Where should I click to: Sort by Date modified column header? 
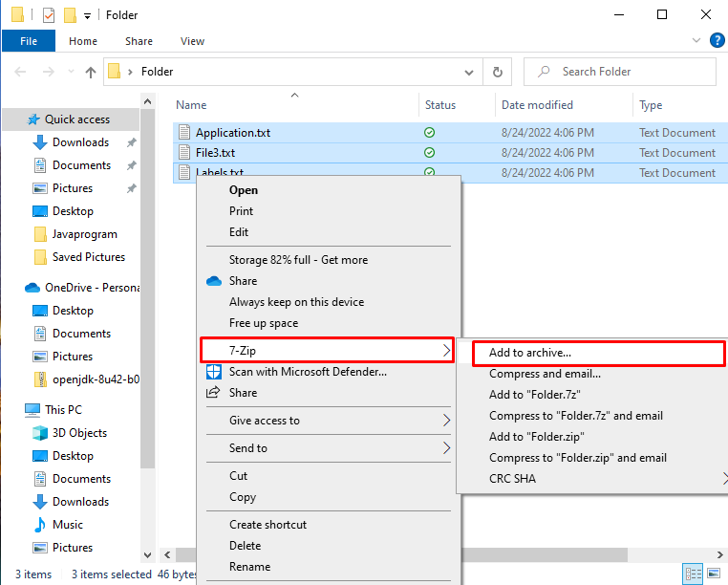click(536, 105)
